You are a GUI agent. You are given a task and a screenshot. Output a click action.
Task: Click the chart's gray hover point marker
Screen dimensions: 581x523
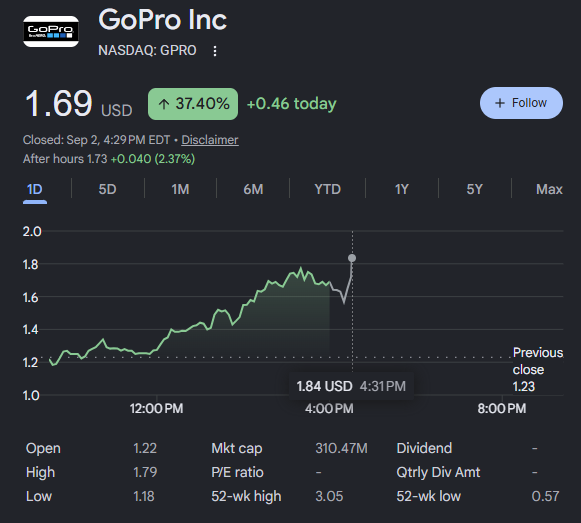click(x=352, y=258)
